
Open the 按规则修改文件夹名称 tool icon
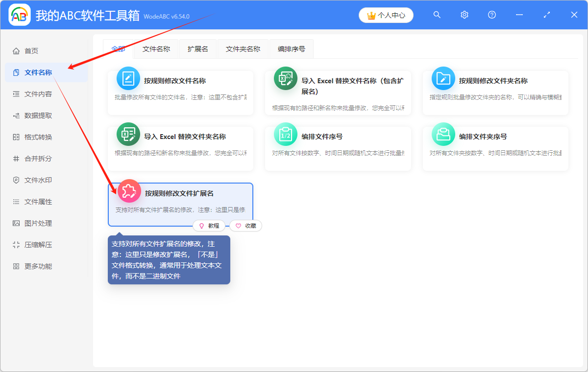point(443,78)
